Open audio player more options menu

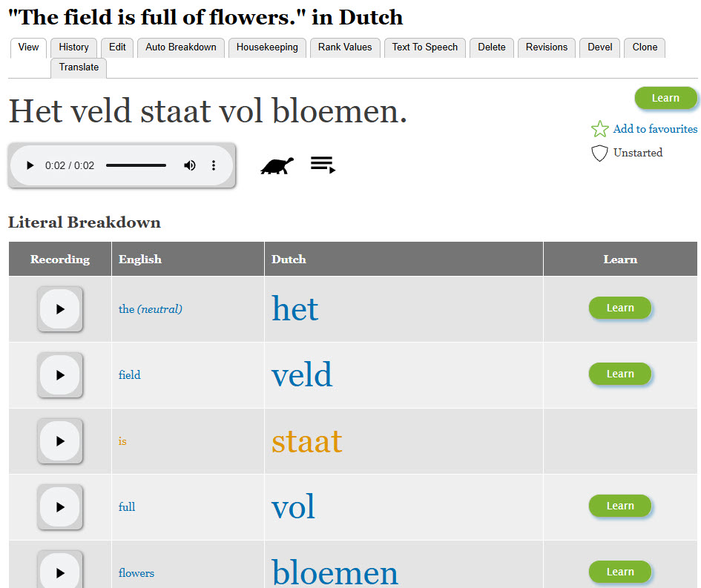214,165
